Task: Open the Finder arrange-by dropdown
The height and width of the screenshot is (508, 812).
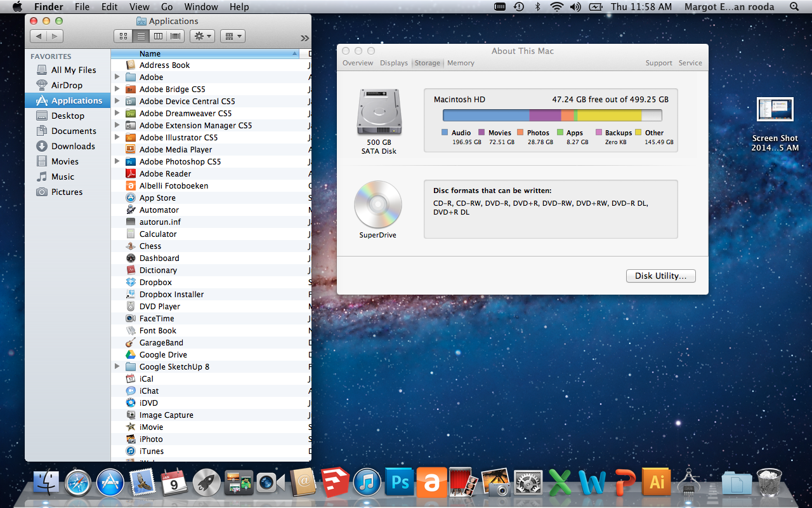Action: (x=233, y=36)
